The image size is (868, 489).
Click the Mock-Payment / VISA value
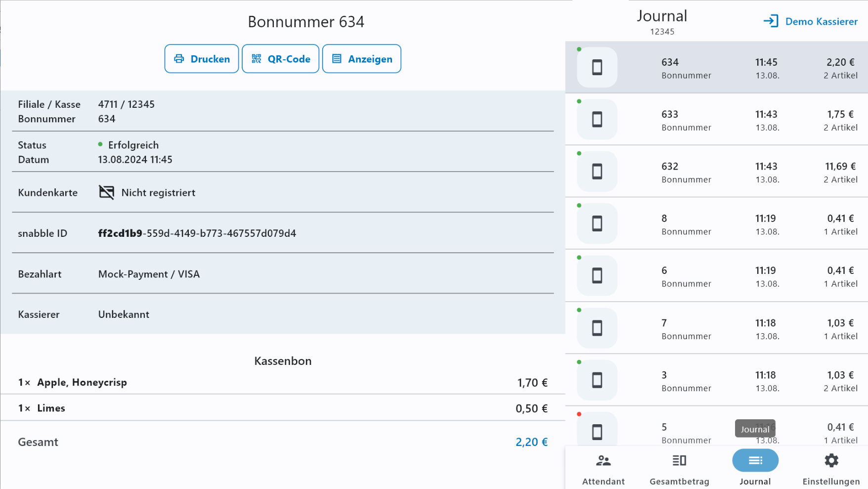[149, 274]
